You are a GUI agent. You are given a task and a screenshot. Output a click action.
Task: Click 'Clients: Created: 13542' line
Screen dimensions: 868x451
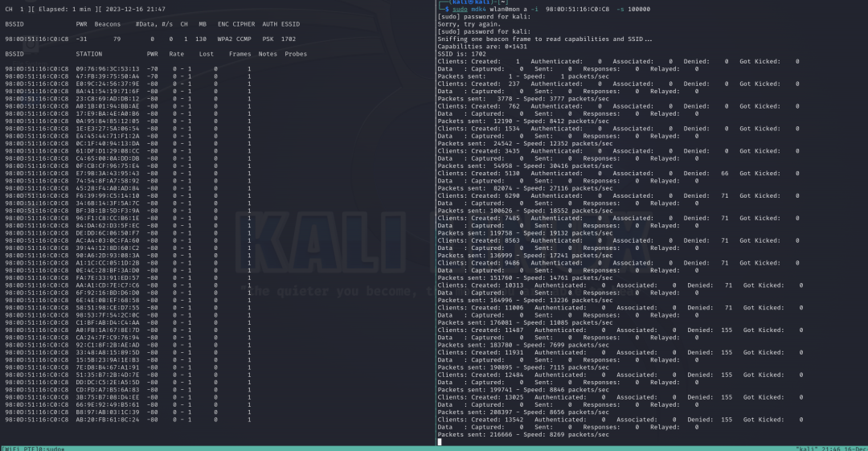coord(620,420)
